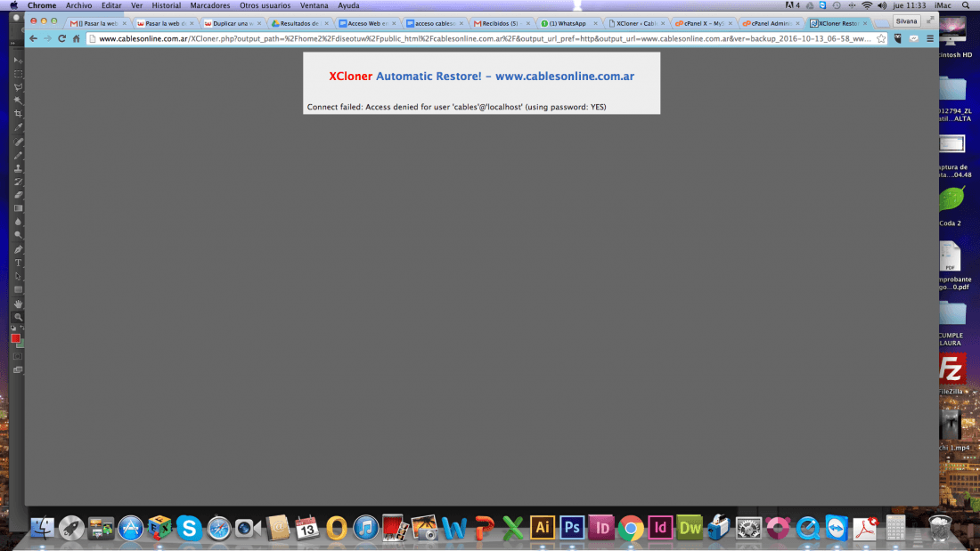Click the XCloner Automatic Restore heading

coord(481,77)
